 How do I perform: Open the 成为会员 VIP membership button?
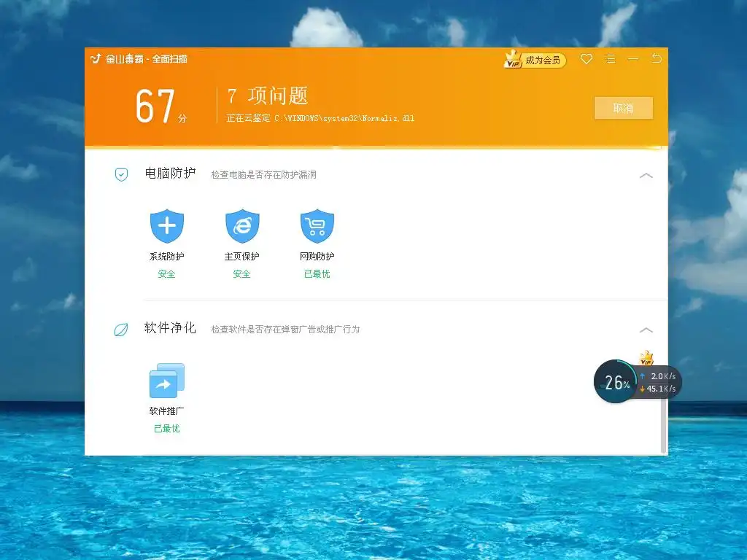tap(535, 60)
